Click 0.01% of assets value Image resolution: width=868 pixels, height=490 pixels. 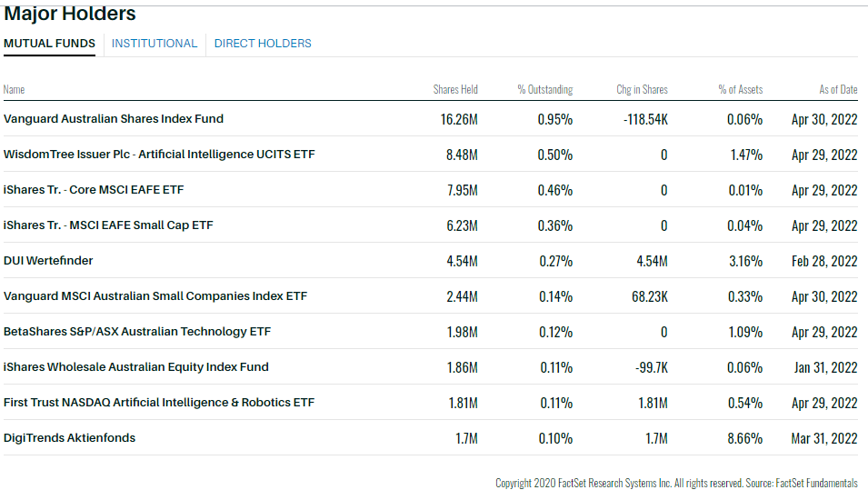[x=745, y=190]
